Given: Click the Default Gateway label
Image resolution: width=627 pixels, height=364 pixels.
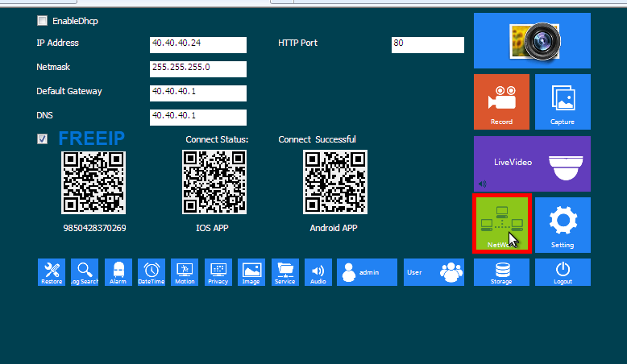Looking at the screenshot, I should coord(69,91).
